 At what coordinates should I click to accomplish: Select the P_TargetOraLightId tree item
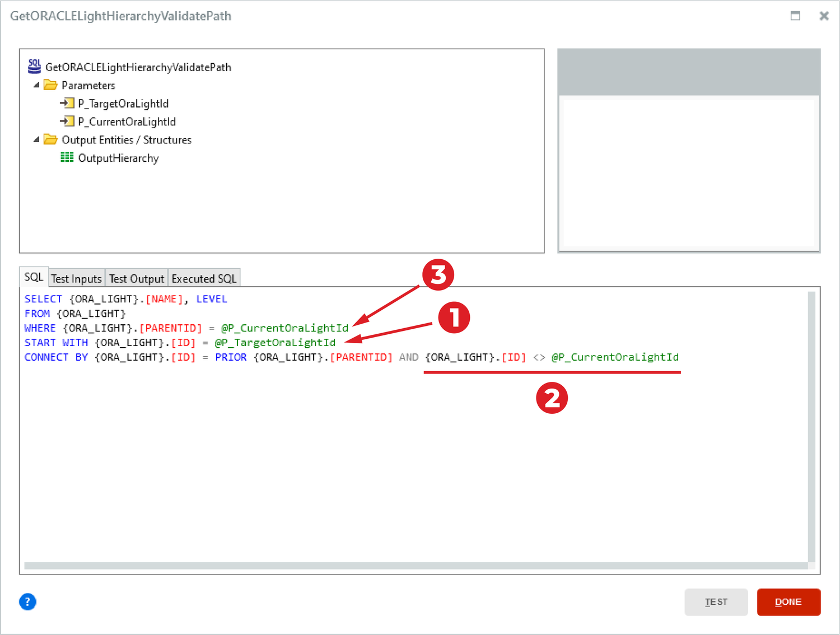click(123, 103)
